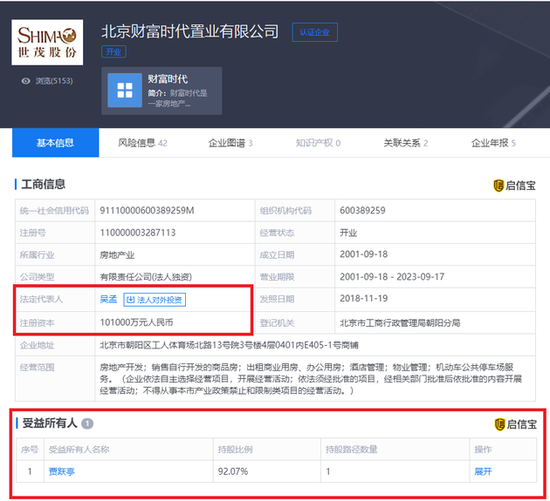Click the eye icon beside 浏览(5153)

point(26,81)
